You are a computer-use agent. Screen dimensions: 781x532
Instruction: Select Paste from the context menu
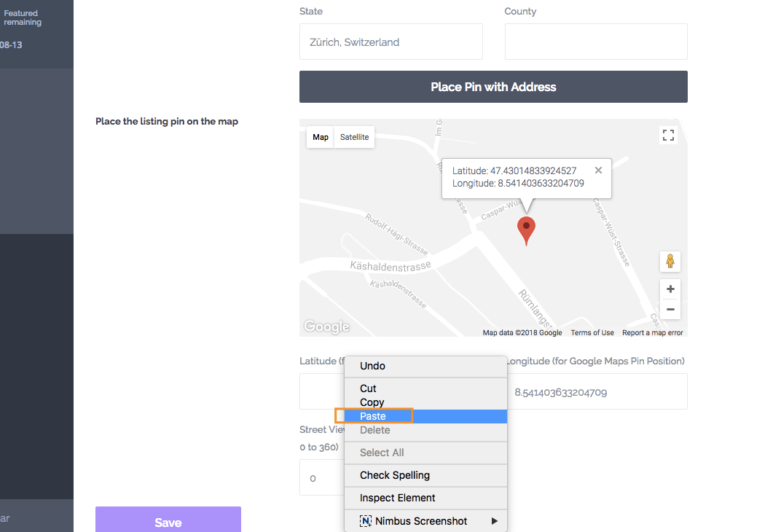coord(372,415)
